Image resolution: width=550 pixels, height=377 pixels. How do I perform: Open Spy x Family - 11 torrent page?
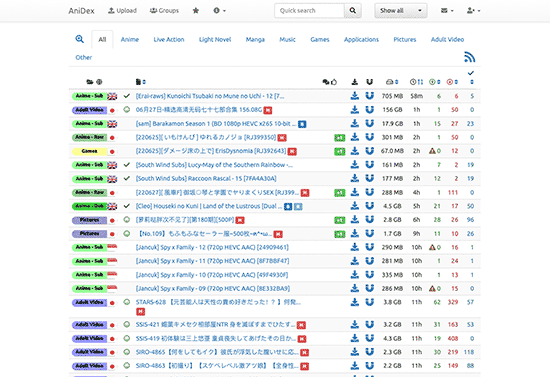point(212,261)
